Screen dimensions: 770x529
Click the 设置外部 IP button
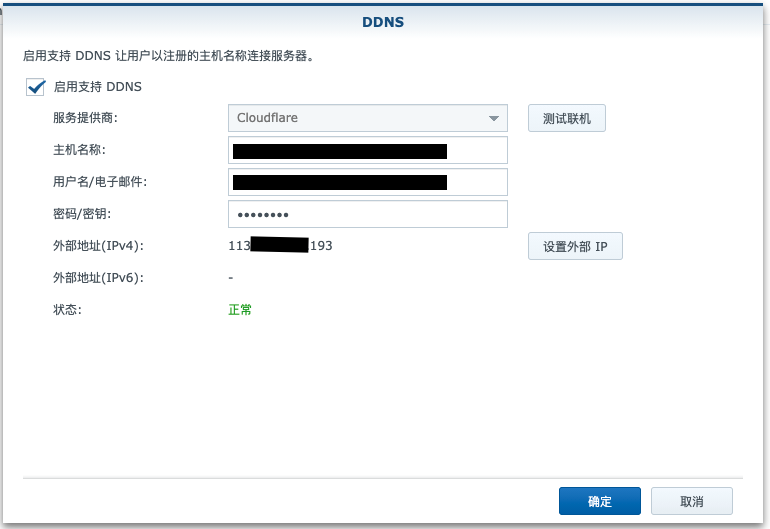(575, 246)
